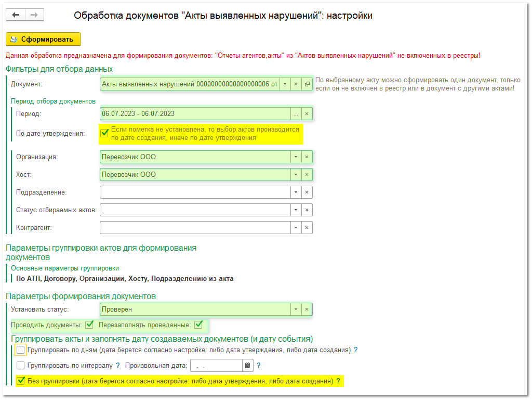Clear the Организация field with the × icon
This screenshot has height=400, width=532.
pyautogui.click(x=306, y=157)
